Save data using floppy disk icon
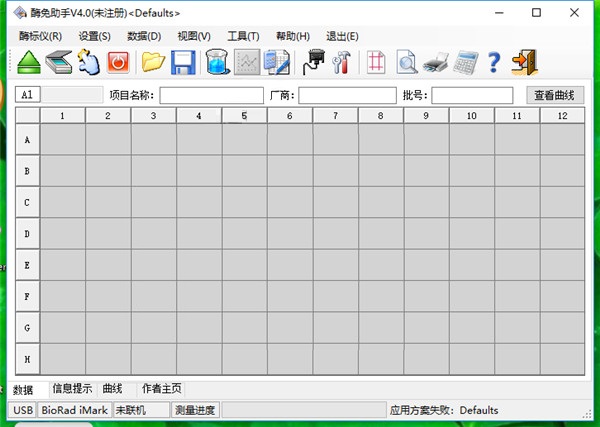600x427 pixels. pos(182,62)
